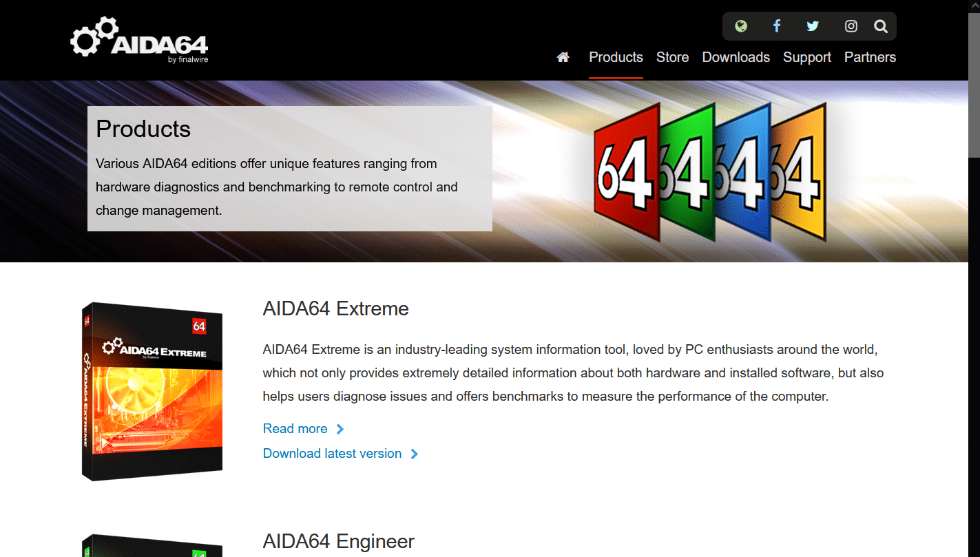Open the AIDA64 Extreme heading
Image resolution: width=980 pixels, height=557 pixels.
coord(336,308)
